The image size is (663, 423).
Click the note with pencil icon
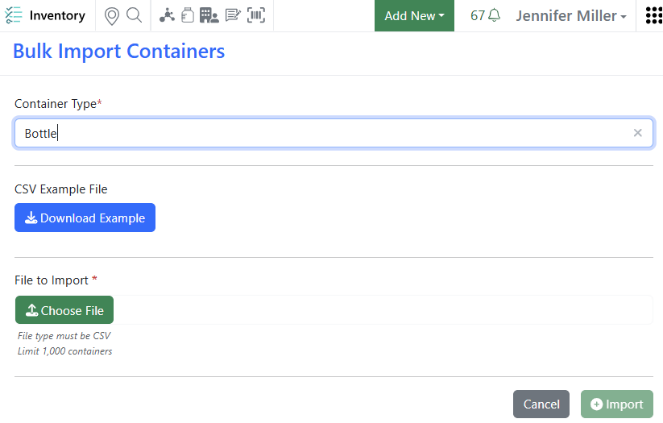[x=233, y=16]
